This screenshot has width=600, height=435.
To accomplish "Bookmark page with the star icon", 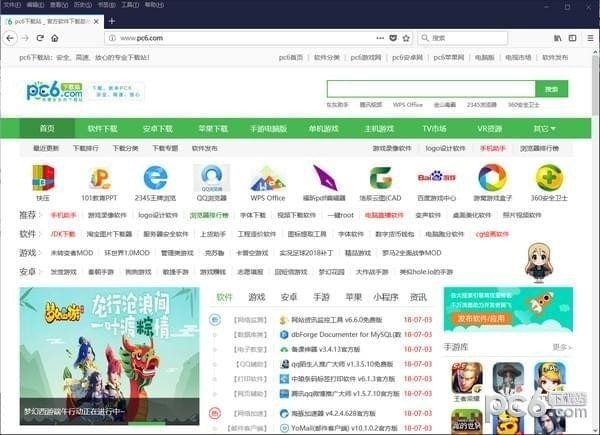I will [x=406, y=38].
